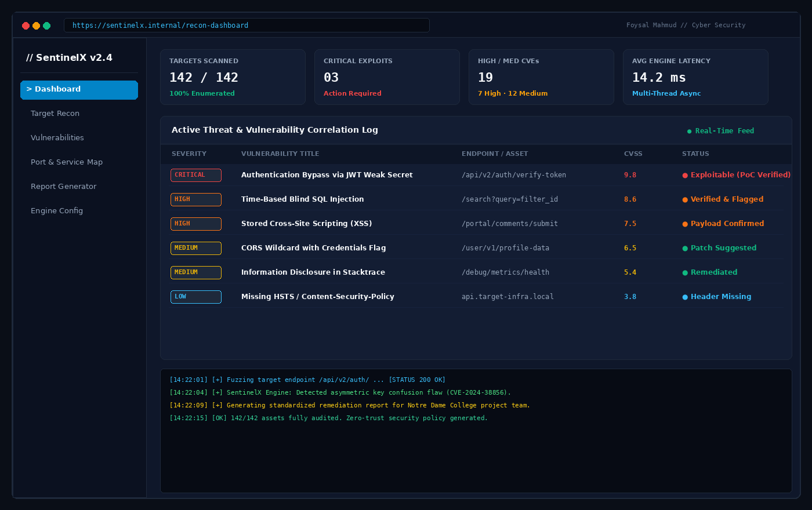Click HIGH badge on Stored XSS row
The width and height of the screenshot is (812, 510).
(196, 224)
